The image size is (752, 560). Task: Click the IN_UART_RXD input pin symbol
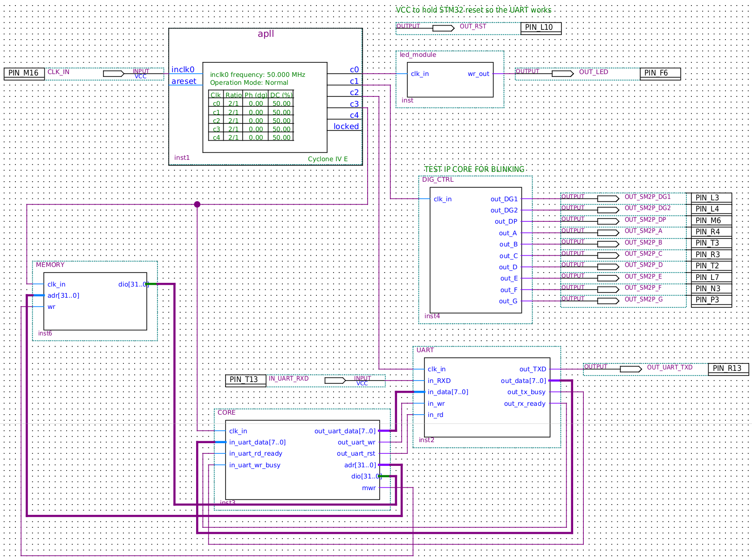pos(335,381)
